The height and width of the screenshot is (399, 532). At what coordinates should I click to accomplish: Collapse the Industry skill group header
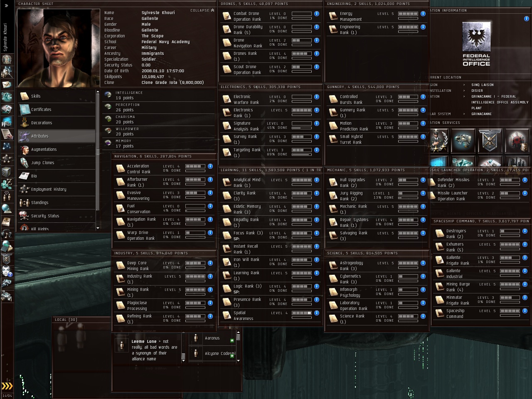pos(165,253)
